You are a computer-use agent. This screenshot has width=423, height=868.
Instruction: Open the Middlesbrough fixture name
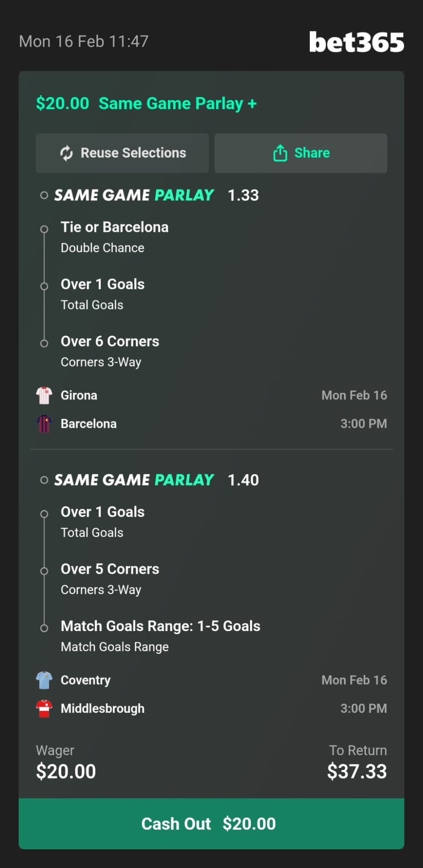pos(103,709)
